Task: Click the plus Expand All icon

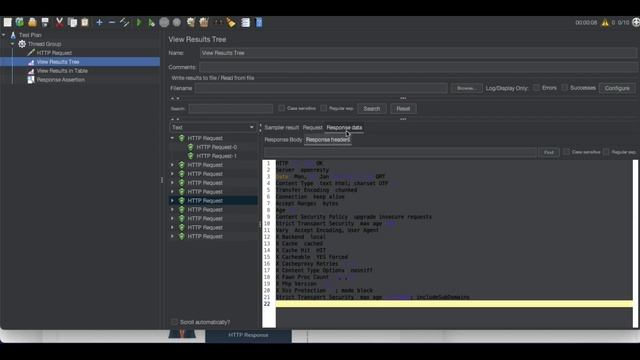Action: coord(99,22)
